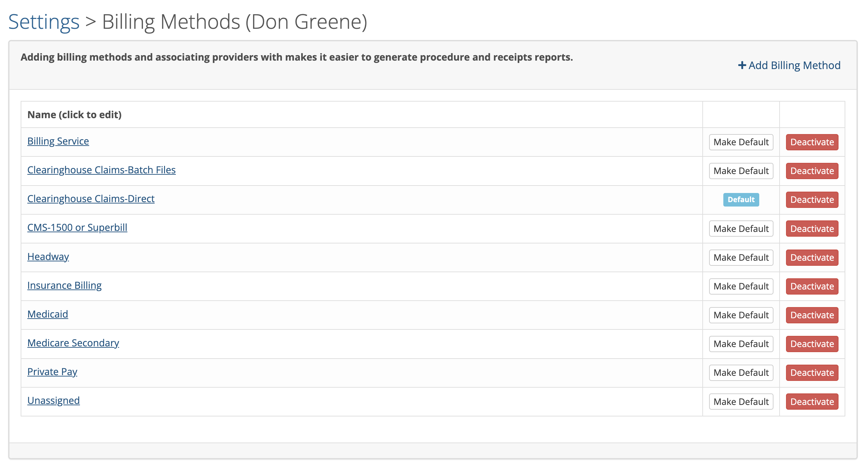Click the Add Billing Method plus icon

[x=742, y=65]
